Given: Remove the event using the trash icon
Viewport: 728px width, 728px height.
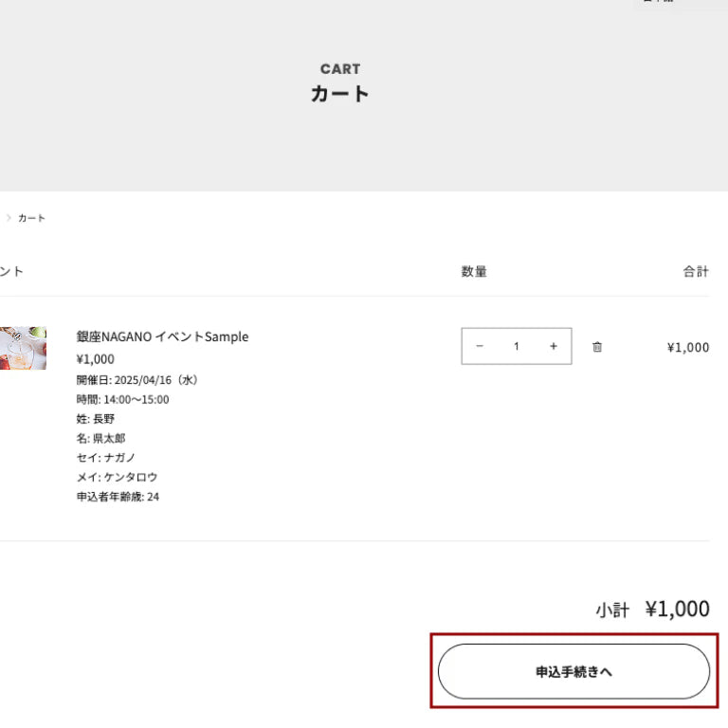Looking at the screenshot, I should [x=597, y=347].
